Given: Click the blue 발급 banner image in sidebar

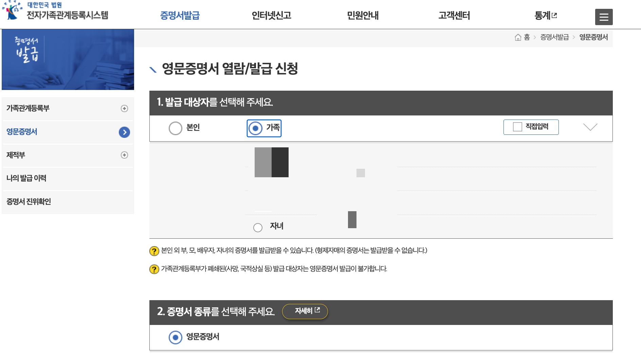Looking at the screenshot, I should [68, 59].
